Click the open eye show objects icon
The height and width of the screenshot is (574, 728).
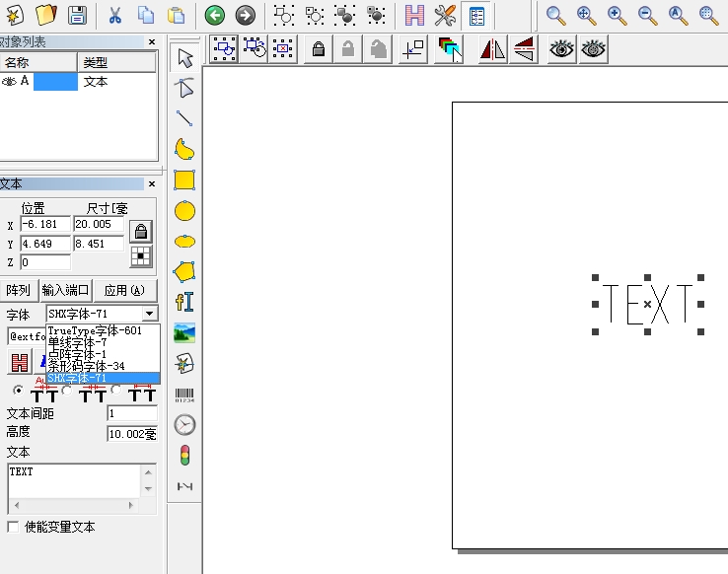coord(561,48)
